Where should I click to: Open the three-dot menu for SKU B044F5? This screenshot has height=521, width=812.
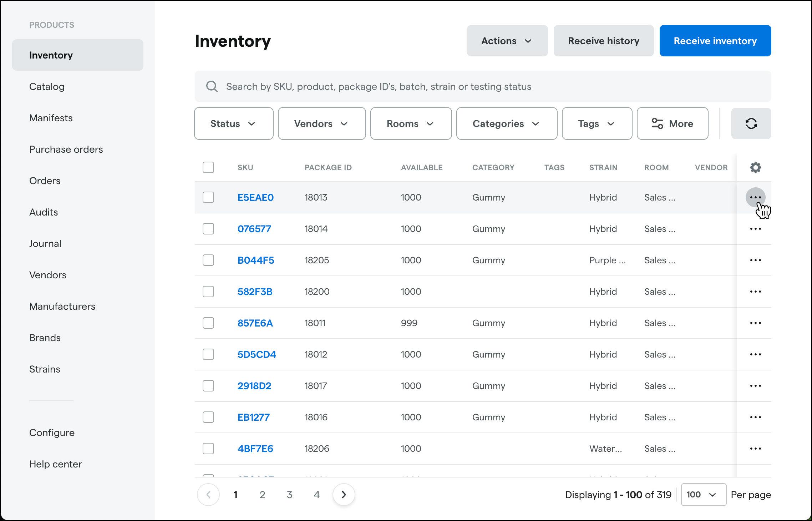pyautogui.click(x=755, y=260)
